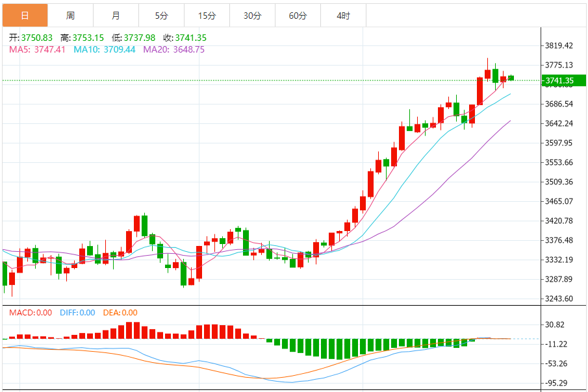Show the 30分 interval chart
This screenshot has width=588, height=392.
(x=252, y=15)
